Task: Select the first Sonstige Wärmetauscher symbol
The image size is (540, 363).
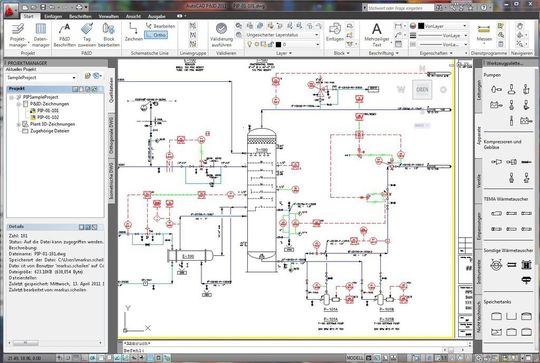Action: [496, 265]
